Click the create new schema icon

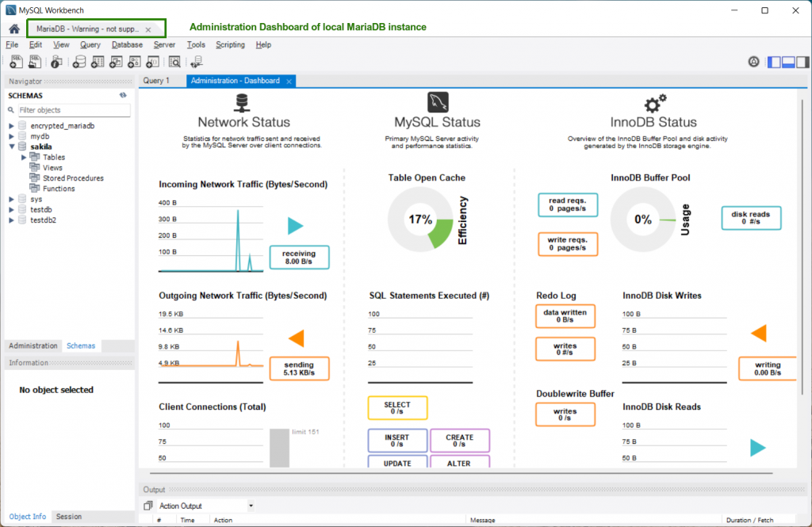pos(79,62)
